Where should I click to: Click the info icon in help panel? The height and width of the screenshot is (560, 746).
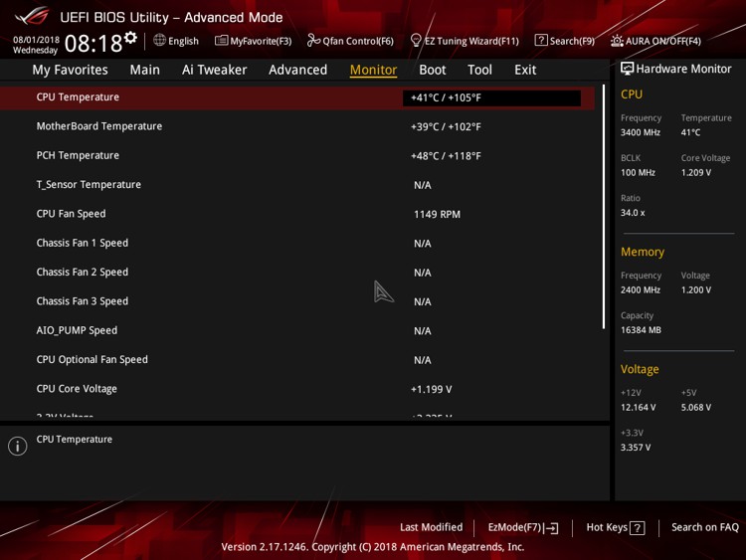[x=18, y=446]
